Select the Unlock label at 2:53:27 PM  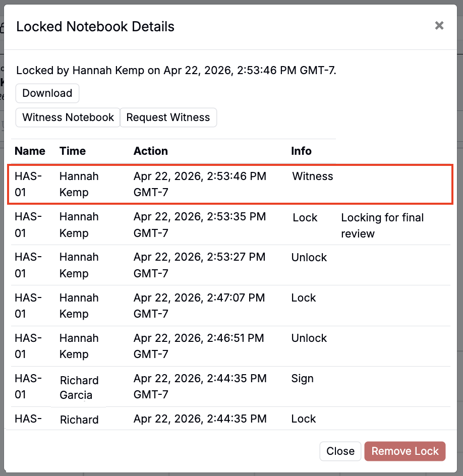click(x=309, y=258)
